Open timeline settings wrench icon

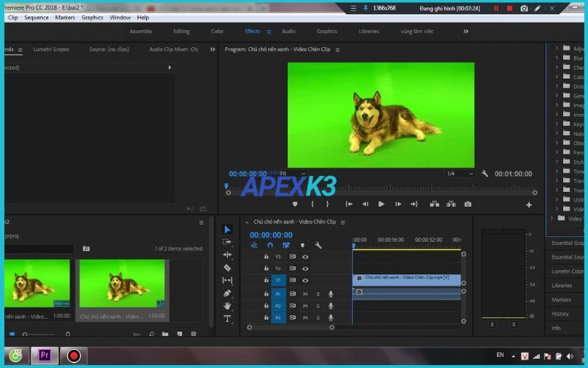click(318, 246)
